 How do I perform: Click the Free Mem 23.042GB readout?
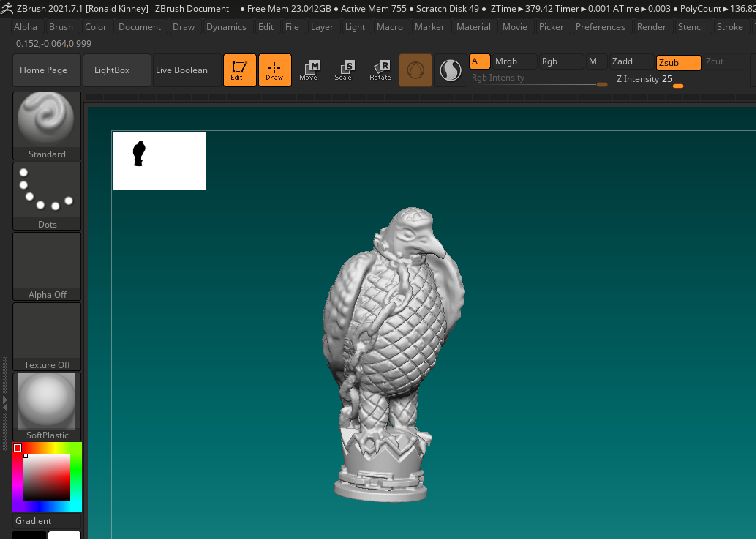click(x=289, y=8)
